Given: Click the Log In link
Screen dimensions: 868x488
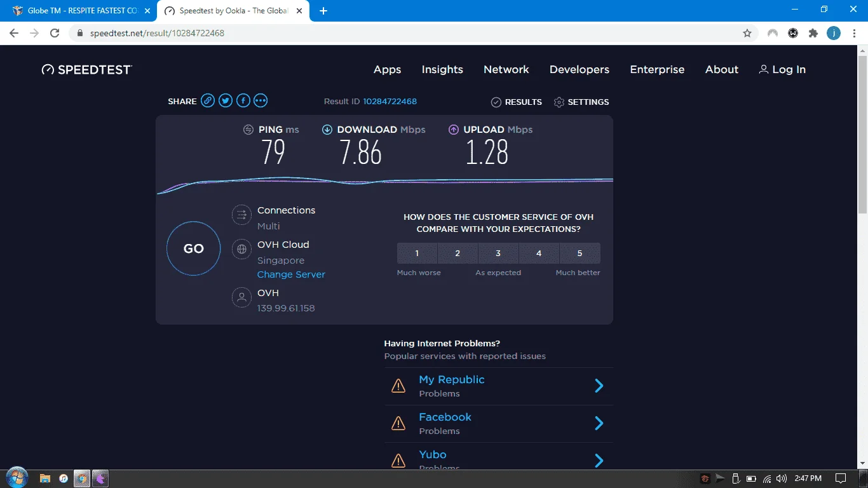Looking at the screenshot, I should tap(782, 70).
